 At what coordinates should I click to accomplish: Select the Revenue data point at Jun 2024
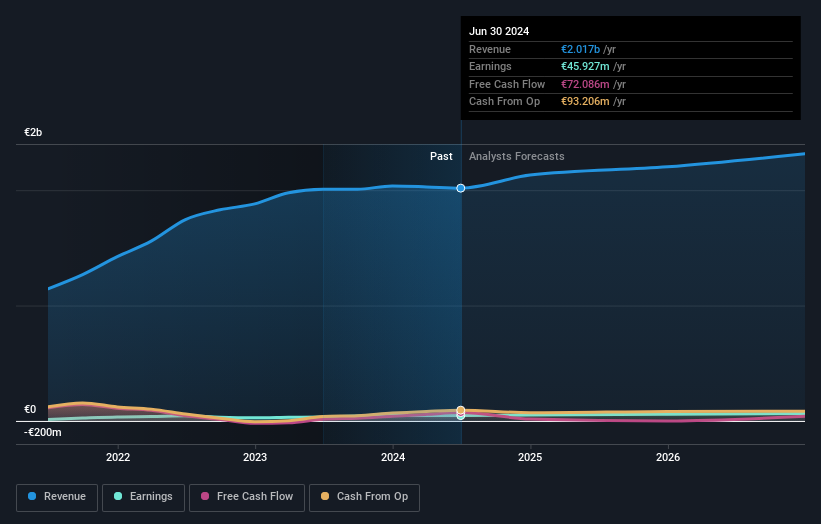[x=461, y=188]
